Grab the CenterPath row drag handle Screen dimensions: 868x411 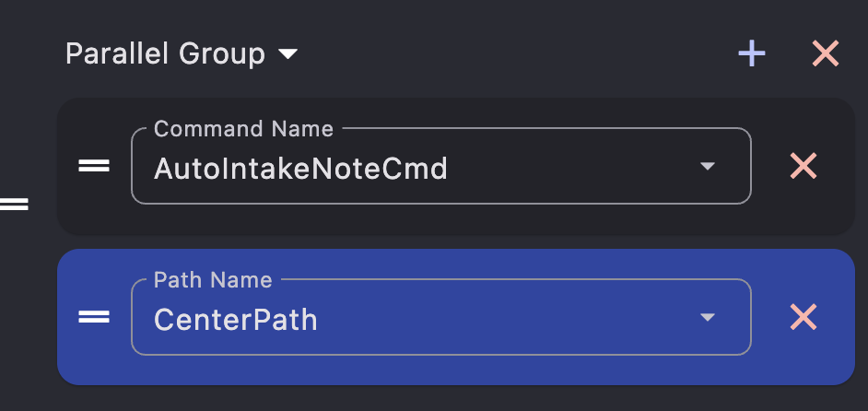click(94, 318)
